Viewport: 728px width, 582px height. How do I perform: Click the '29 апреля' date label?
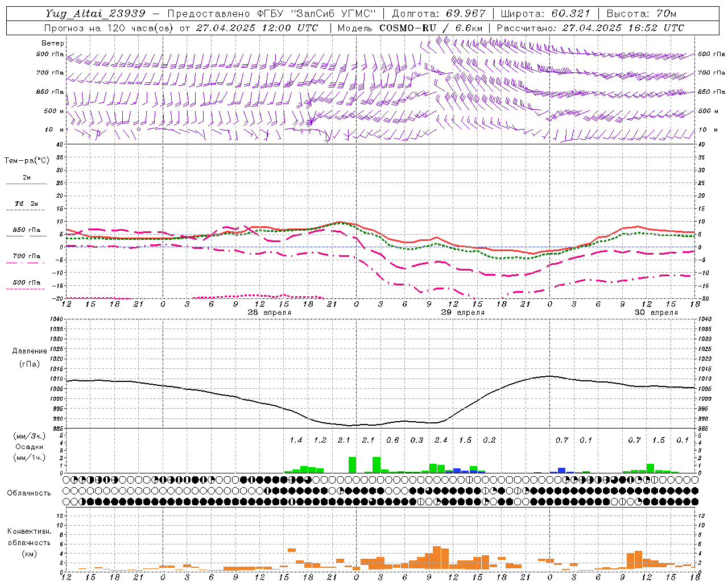463,313
